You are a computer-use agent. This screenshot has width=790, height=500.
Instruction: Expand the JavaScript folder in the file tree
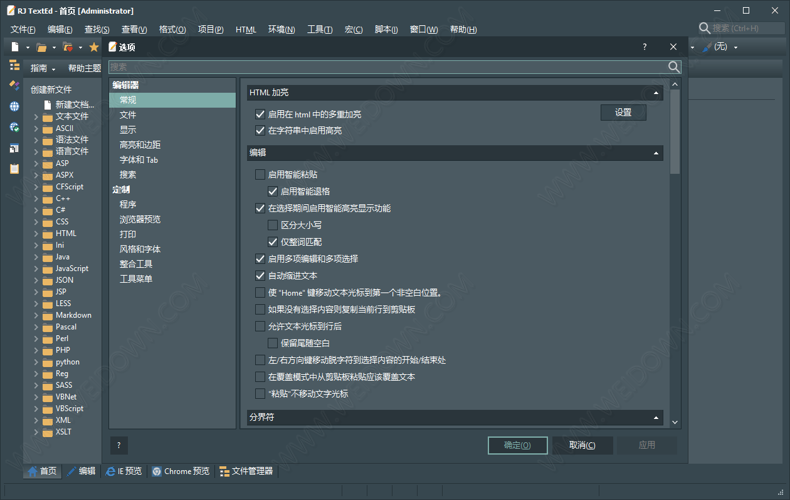tap(36, 269)
